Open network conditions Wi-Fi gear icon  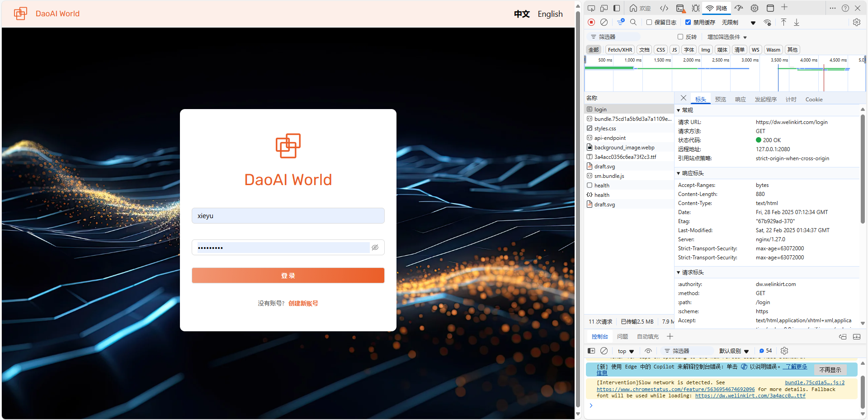(x=768, y=22)
